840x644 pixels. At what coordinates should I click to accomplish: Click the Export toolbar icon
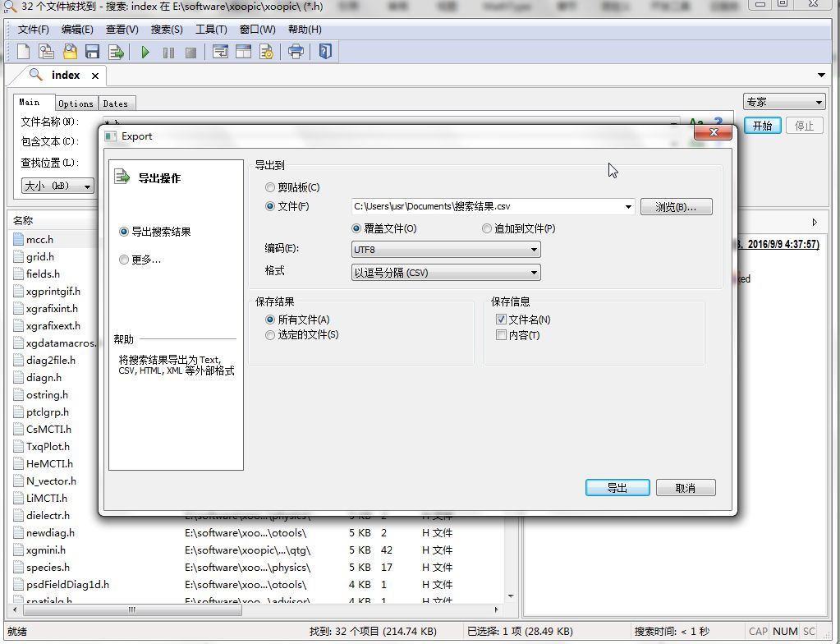pyautogui.click(x=115, y=51)
